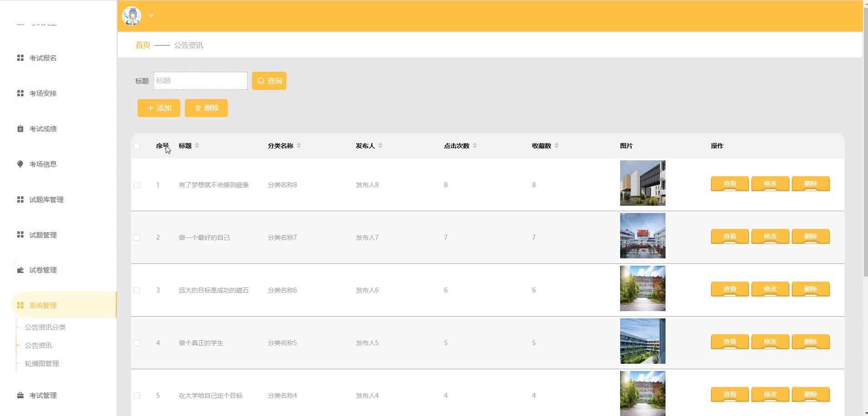
Task: Click the sort arrows beside 标题 column
Action: click(x=197, y=146)
